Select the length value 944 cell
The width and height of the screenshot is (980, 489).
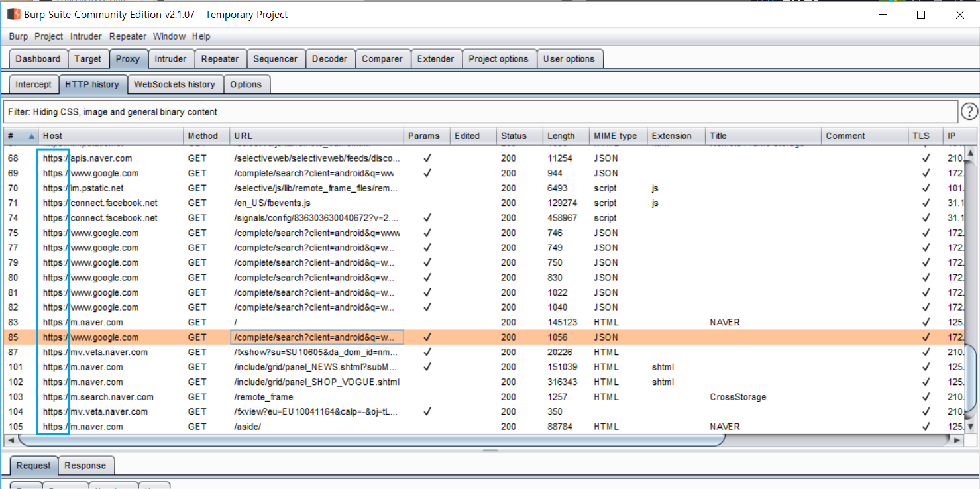click(566, 173)
